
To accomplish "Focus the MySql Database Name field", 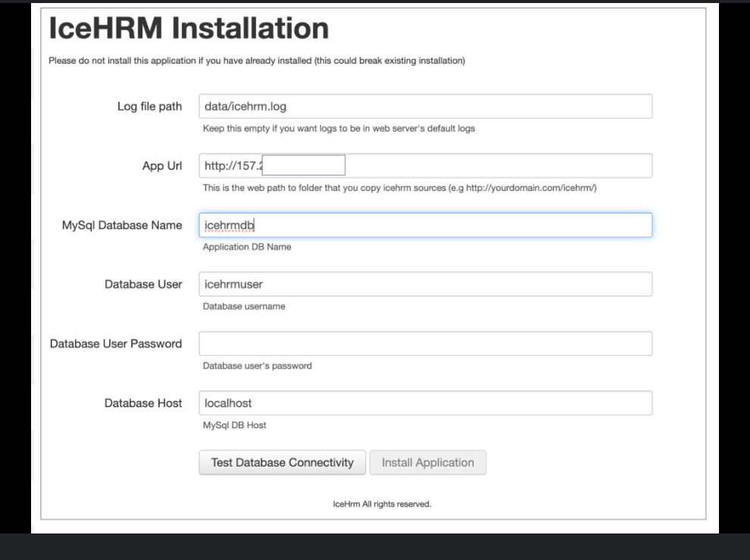I will tap(425, 225).
